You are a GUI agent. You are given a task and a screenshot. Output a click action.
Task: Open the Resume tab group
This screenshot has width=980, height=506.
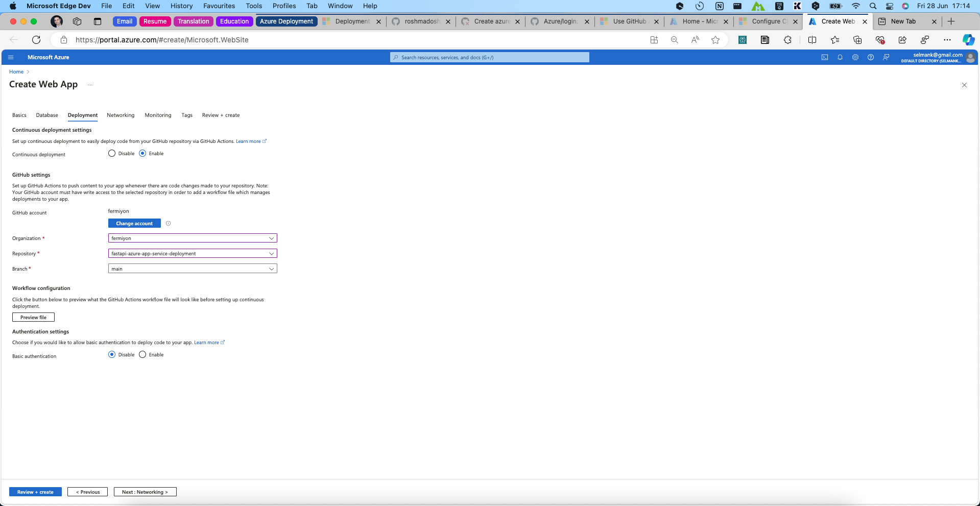(x=155, y=21)
